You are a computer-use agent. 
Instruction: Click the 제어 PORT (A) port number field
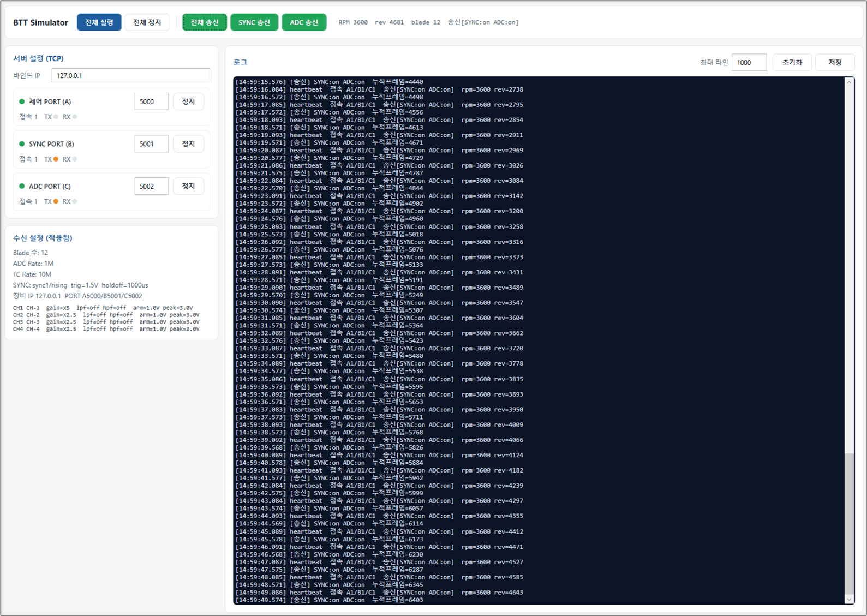pyautogui.click(x=151, y=101)
